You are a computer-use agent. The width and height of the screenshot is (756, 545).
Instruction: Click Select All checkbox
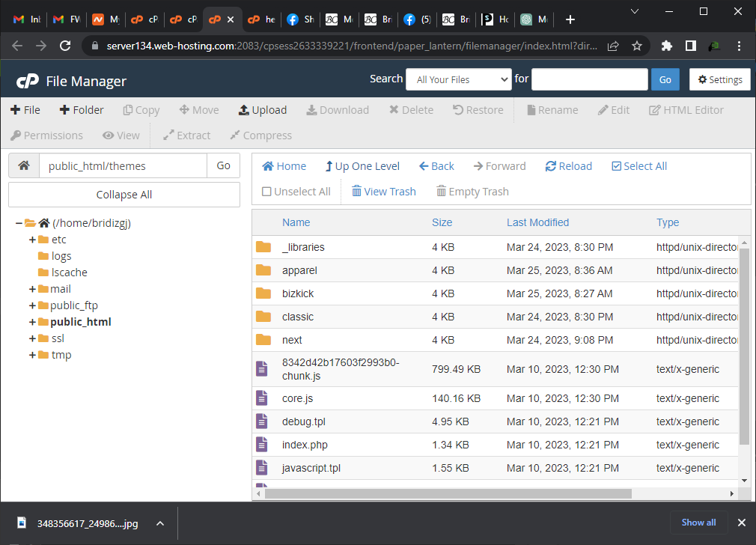(x=638, y=166)
